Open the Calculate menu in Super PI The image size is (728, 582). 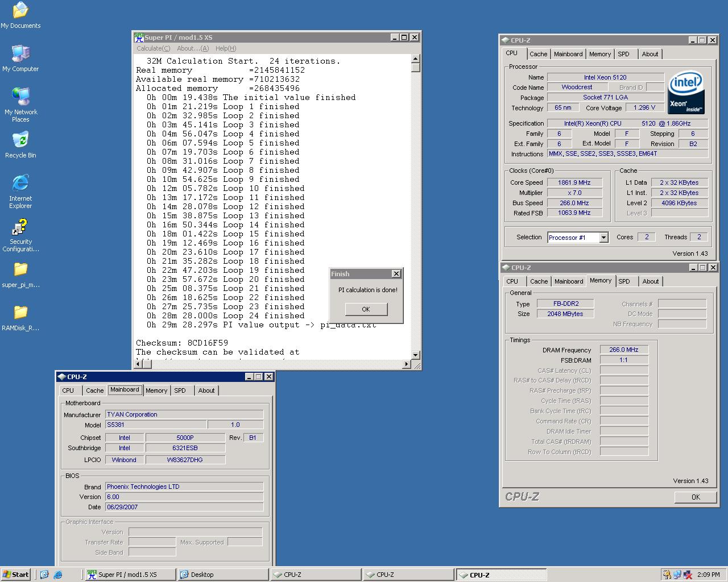153,48
